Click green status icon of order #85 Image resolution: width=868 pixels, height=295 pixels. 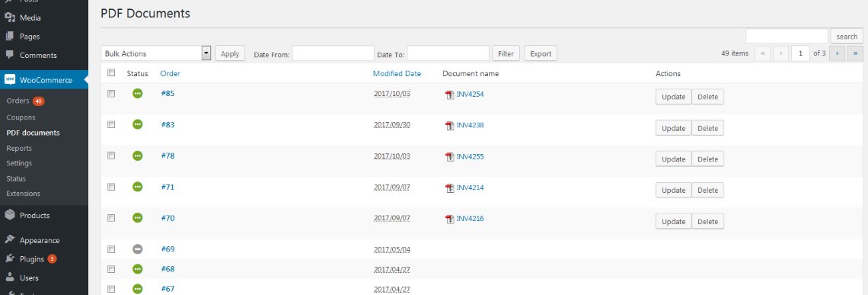pos(137,94)
